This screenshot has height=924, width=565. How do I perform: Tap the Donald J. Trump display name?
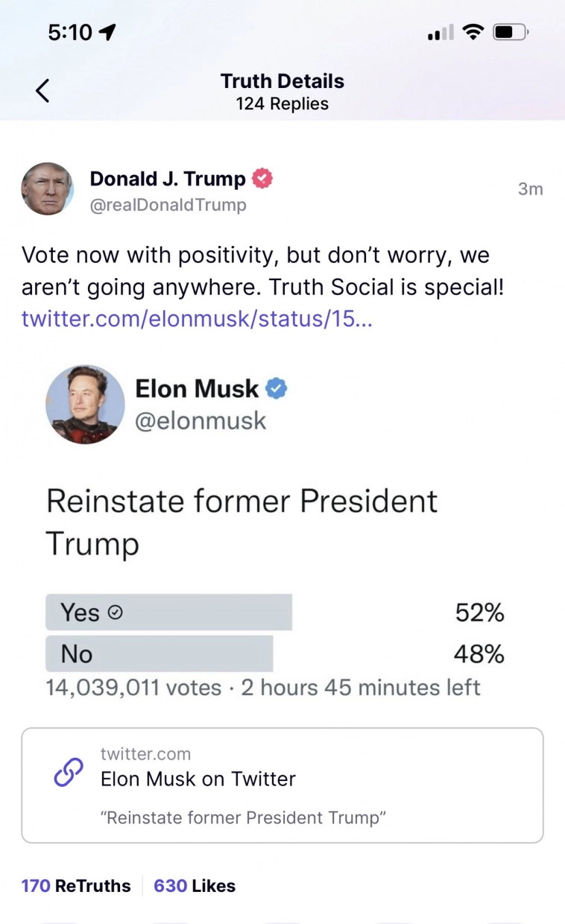click(x=168, y=179)
